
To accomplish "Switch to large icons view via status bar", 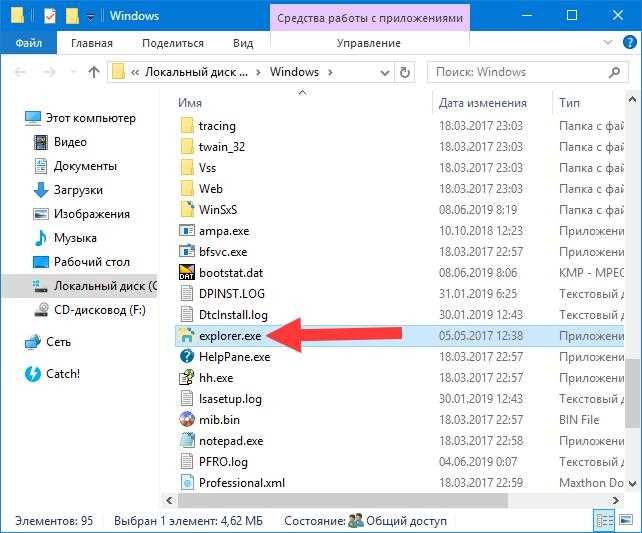I will tap(626, 520).
